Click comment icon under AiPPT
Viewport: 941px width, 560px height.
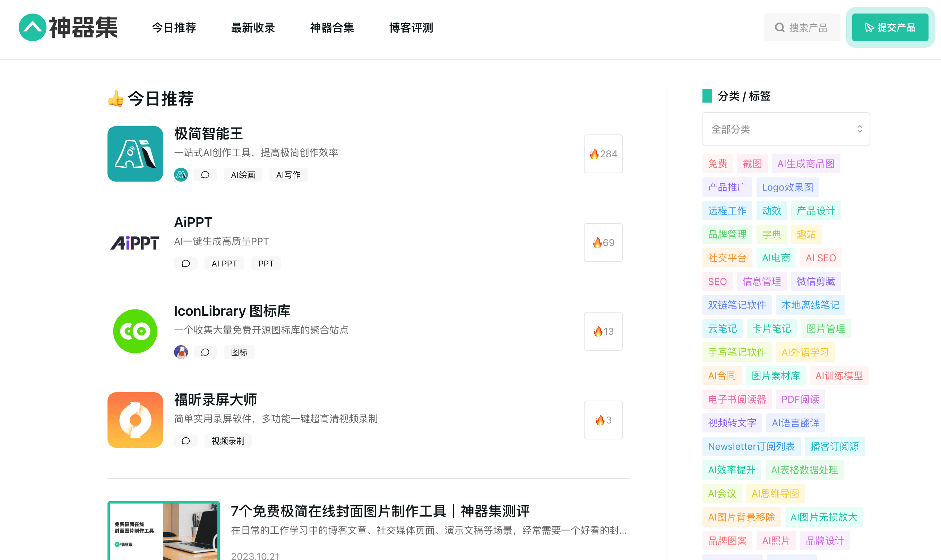186,263
